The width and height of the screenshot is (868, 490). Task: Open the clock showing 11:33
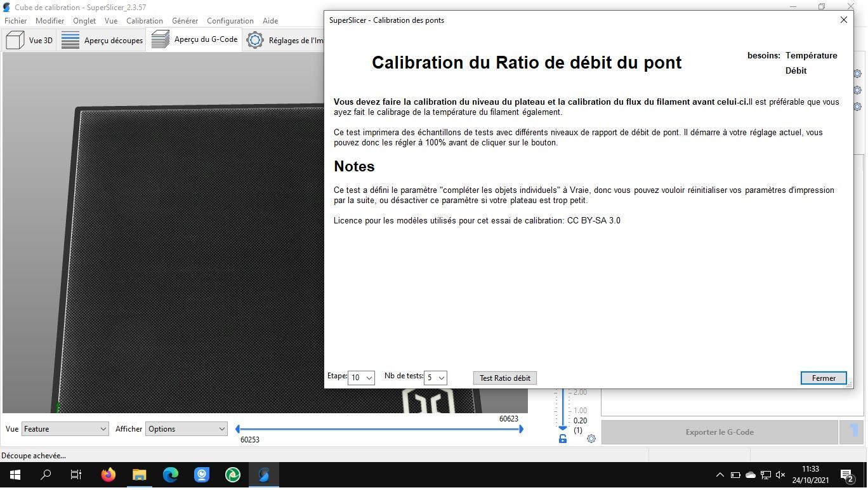(x=810, y=475)
